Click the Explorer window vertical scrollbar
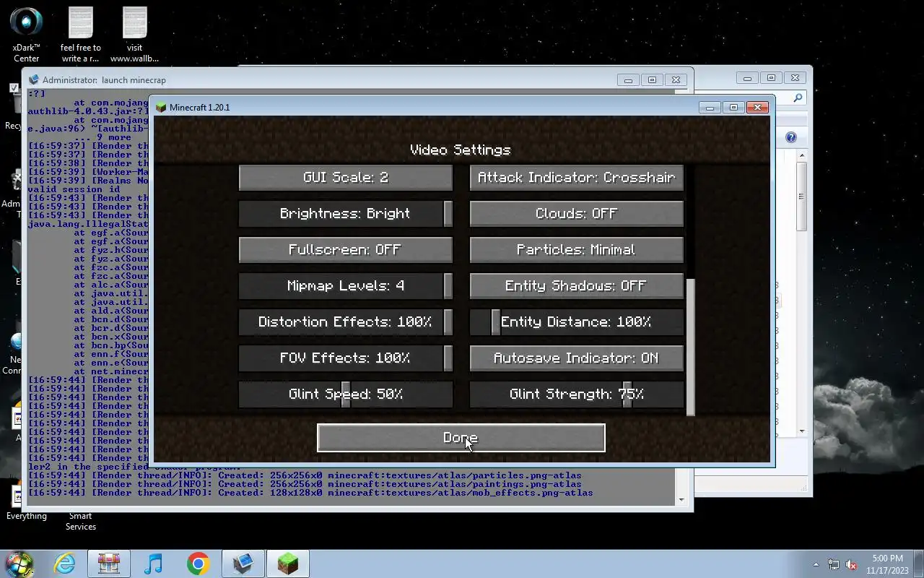The height and width of the screenshot is (578, 924). [x=801, y=197]
